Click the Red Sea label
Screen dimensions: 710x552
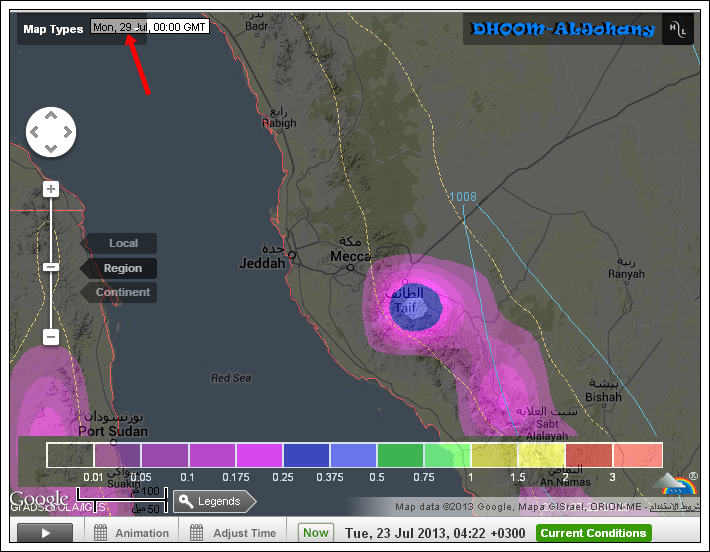click(x=231, y=378)
